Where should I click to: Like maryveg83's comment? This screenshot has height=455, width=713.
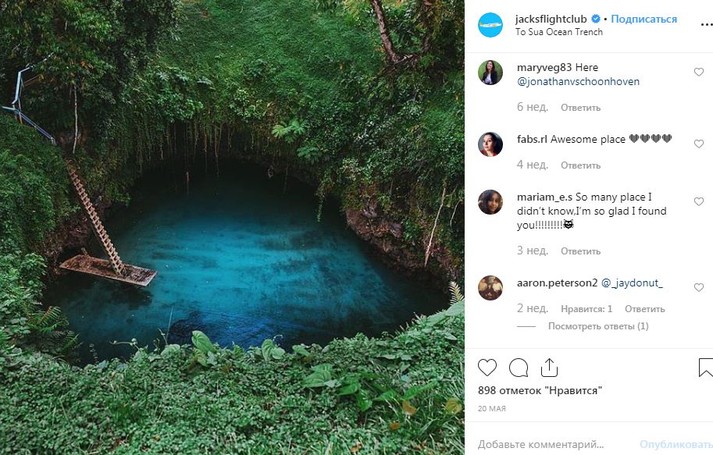698,73
